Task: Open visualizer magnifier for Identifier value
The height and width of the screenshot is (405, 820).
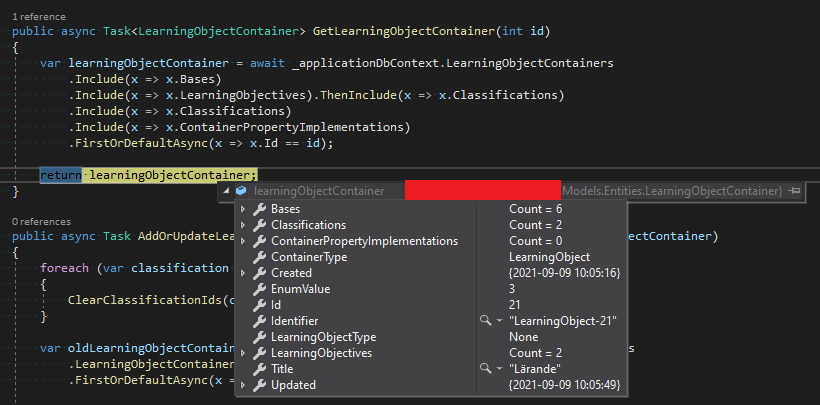Action: click(x=486, y=321)
